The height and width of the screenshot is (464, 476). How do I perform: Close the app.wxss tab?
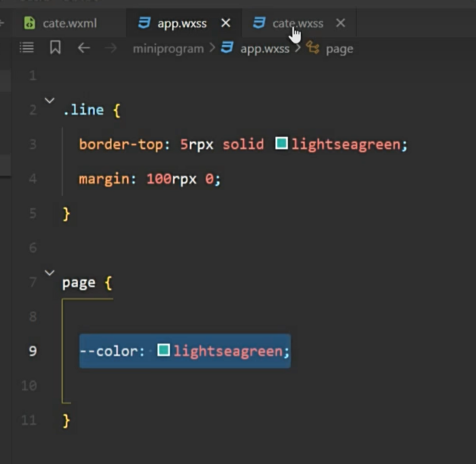(226, 23)
